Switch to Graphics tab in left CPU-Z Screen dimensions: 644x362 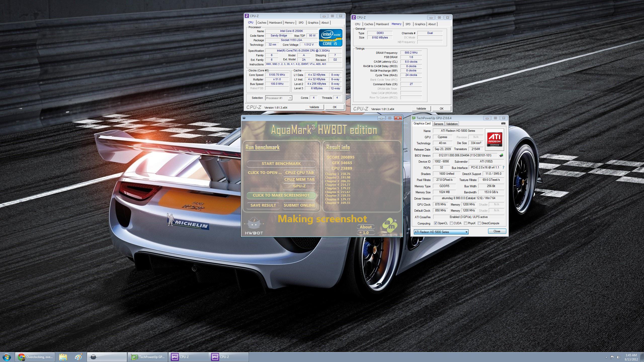(313, 23)
